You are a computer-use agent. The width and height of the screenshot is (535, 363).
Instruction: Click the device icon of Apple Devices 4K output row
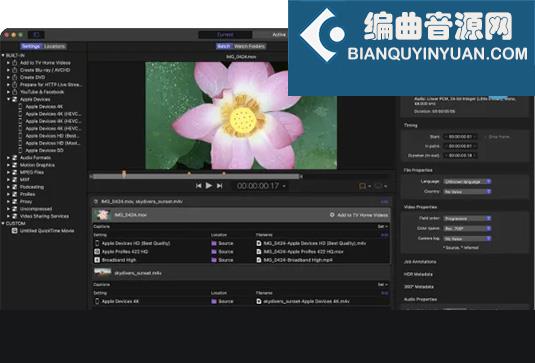pyautogui.click(x=97, y=301)
